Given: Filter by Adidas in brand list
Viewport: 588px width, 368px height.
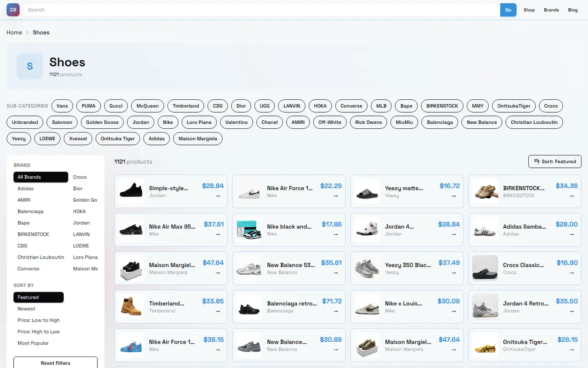Looking at the screenshot, I should coord(41,189).
